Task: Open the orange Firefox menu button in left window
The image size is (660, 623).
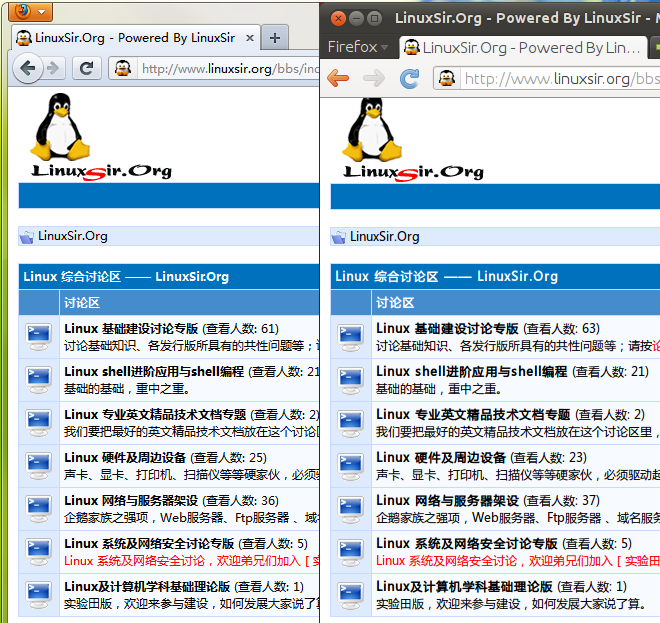Action: coord(30,11)
